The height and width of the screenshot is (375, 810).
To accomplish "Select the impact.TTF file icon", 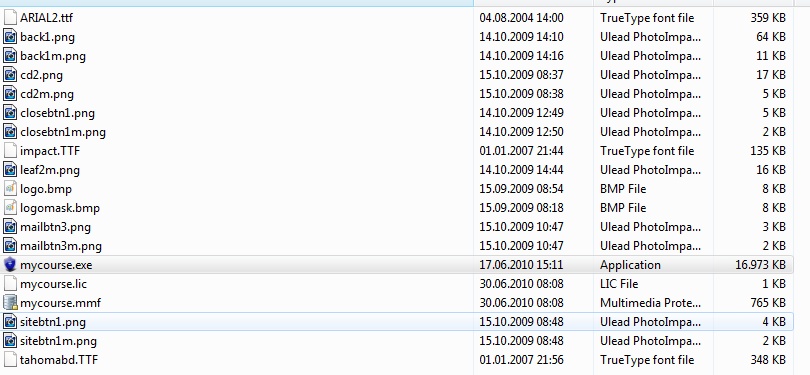I will (10, 151).
